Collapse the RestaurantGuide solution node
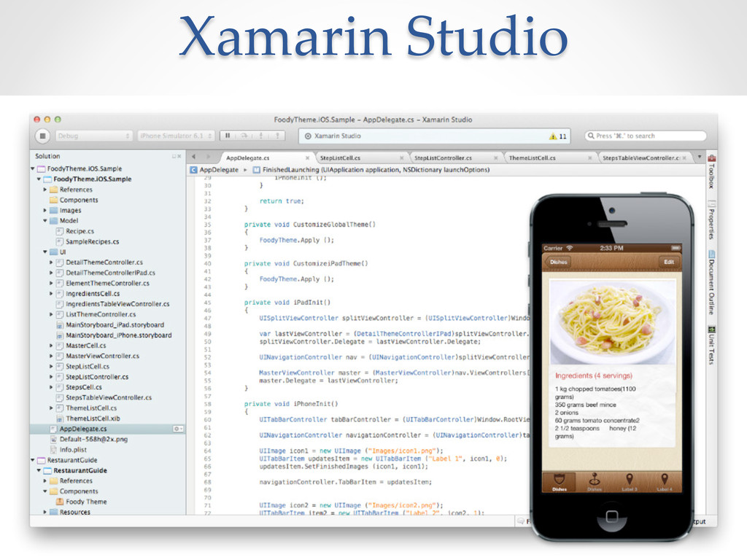 coord(33,460)
